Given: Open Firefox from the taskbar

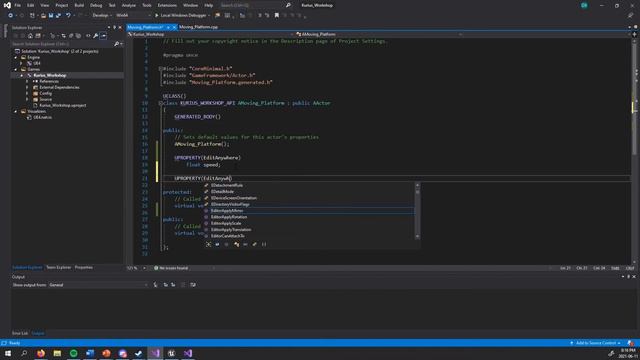Looking at the screenshot, I should tap(41, 353).
